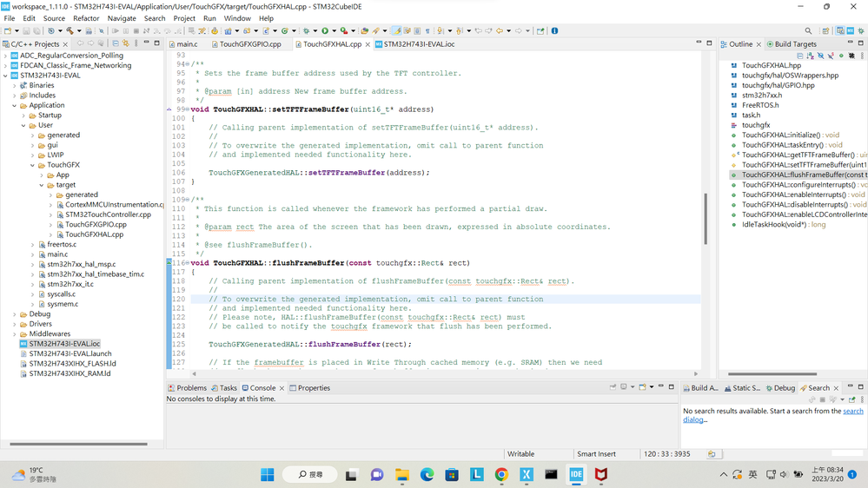
Task: Maximize the editor area
Action: [x=709, y=43]
